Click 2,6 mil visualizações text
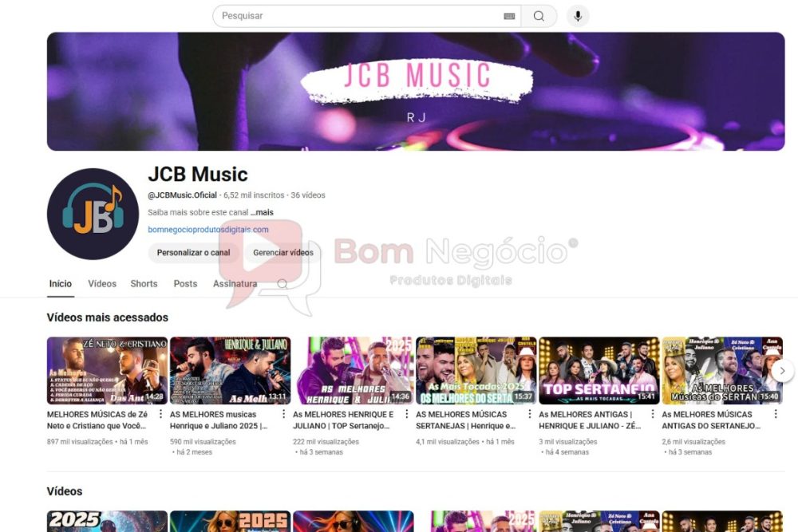798x532 pixels. (x=693, y=442)
